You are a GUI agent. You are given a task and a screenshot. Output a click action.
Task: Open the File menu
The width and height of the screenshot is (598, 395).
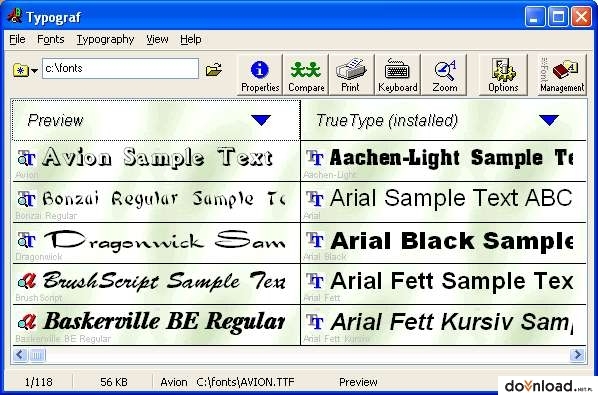coord(17,39)
